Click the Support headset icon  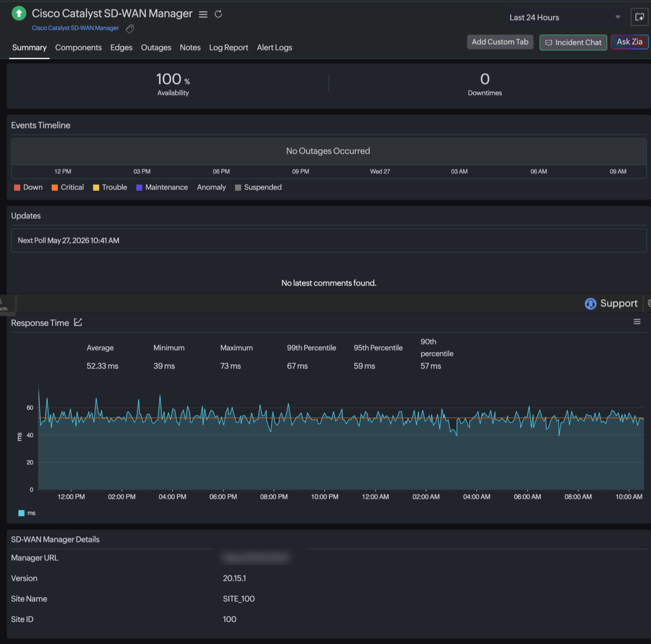point(590,303)
